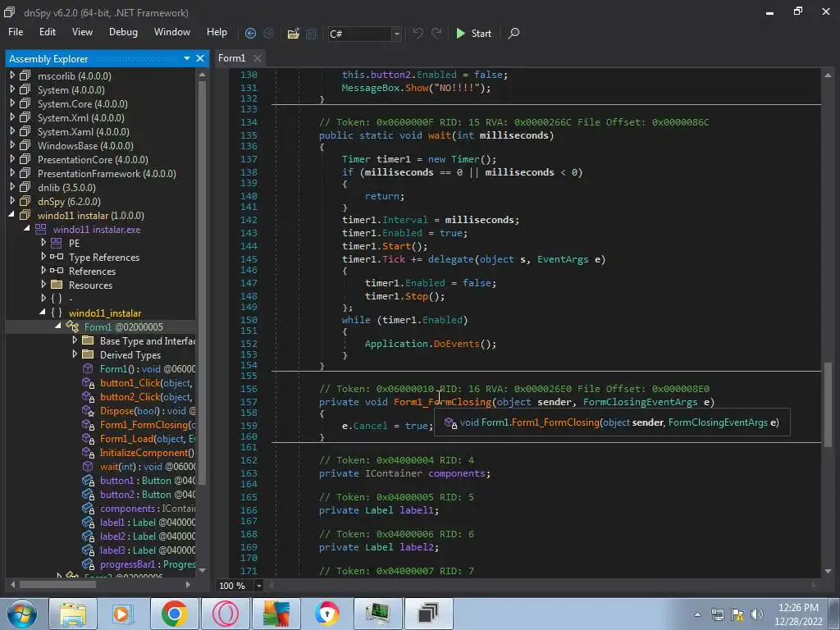Screen dimensions: 840x630
Task: Open Google Chrome from the taskbar
Action: [175, 614]
